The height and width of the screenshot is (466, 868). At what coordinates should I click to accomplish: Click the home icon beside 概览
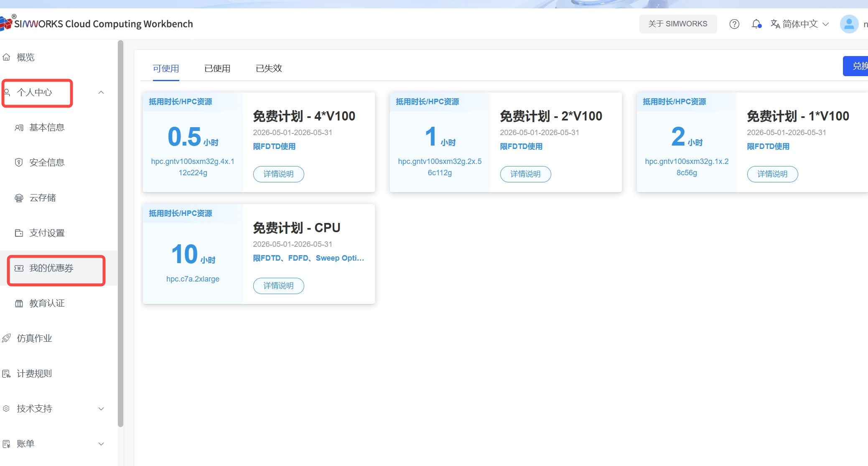point(6,57)
